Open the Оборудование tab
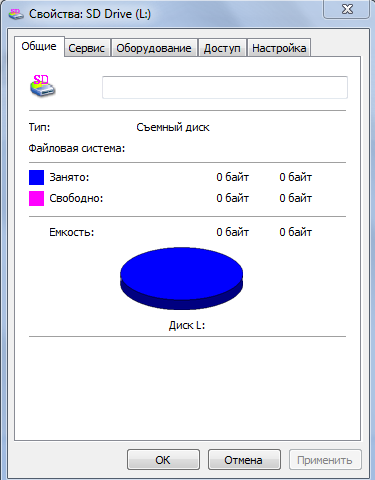Screen dimensions: 375x480 click(x=154, y=48)
